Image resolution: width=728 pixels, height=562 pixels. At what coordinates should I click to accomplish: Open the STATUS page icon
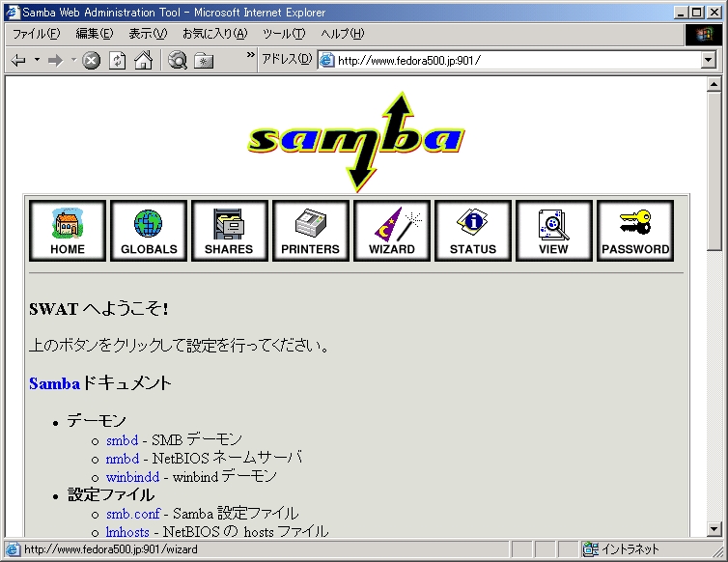pos(473,231)
